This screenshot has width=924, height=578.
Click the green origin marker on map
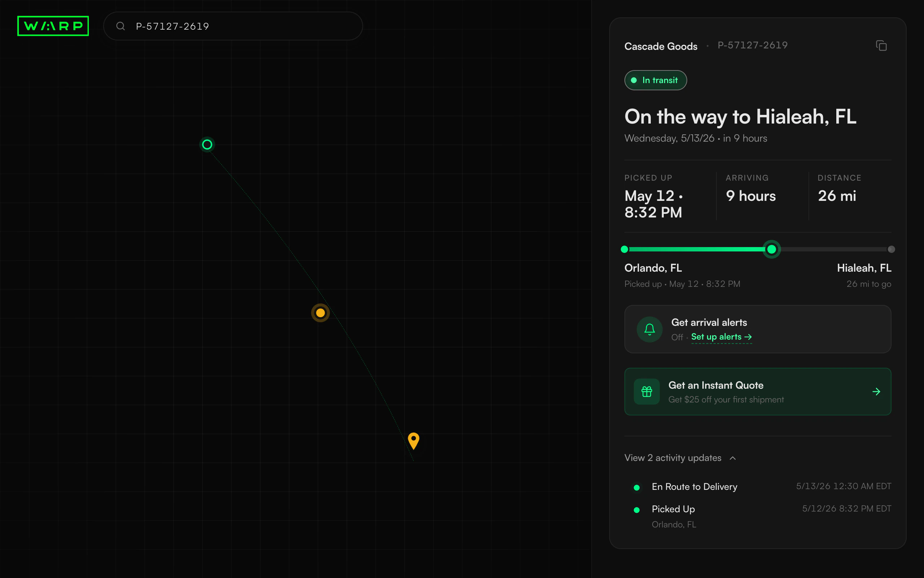click(x=207, y=144)
